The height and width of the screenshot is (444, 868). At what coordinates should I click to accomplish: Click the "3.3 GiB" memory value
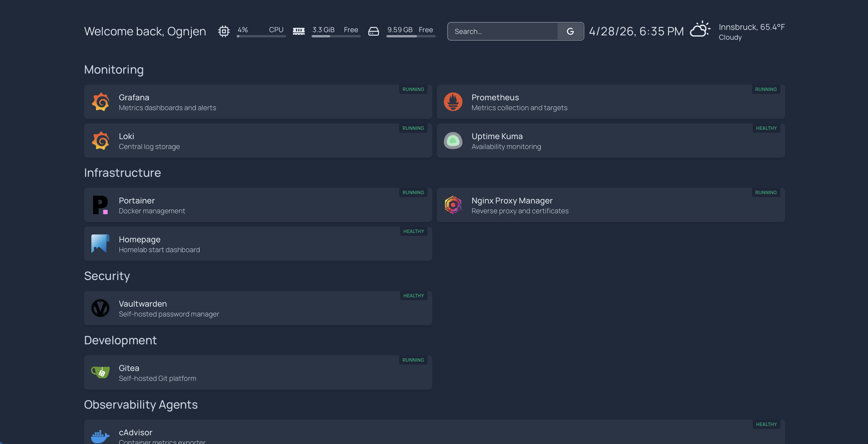323,30
